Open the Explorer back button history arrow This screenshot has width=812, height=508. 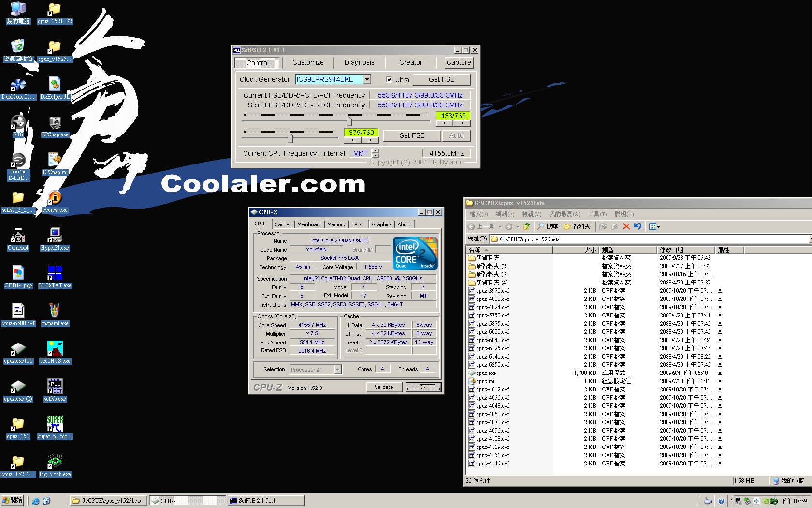(500, 226)
